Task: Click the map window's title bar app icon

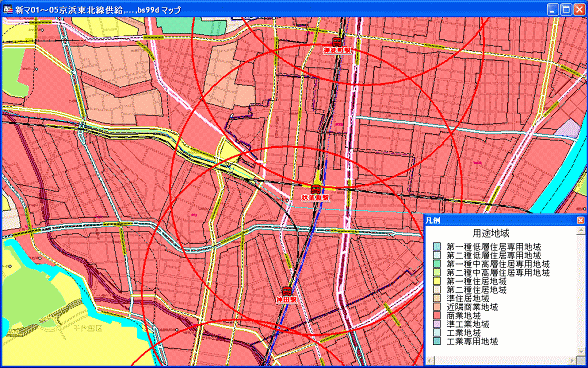Action: pos(8,9)
